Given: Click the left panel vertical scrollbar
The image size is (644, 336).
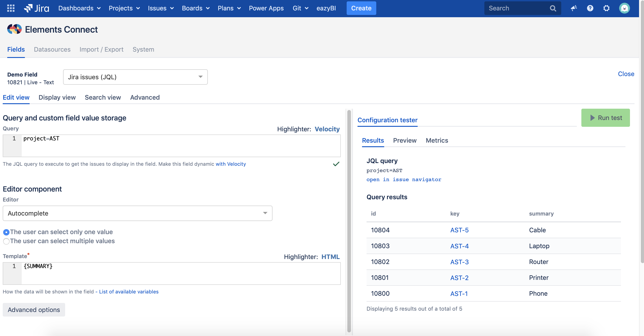Looking at the screenshot, I should [349, 220].
